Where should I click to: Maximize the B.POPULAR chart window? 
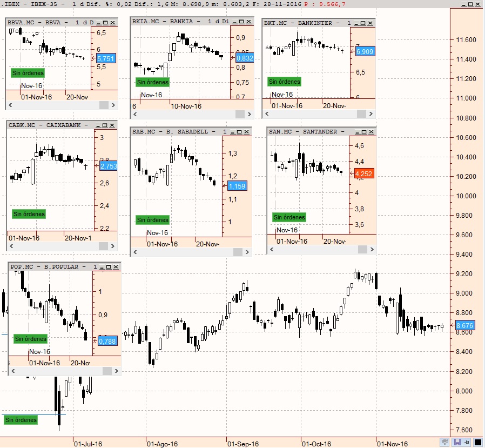point(109,267)
